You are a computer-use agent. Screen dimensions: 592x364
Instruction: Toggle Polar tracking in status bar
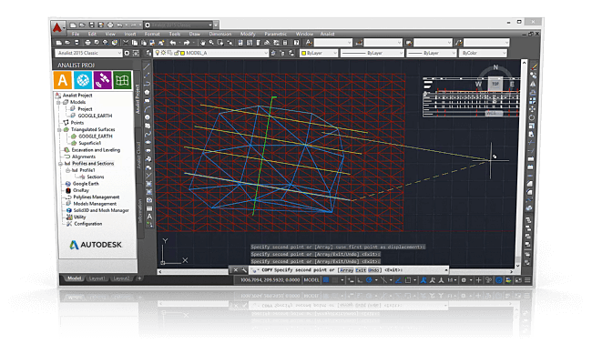[x=369, y=280]
